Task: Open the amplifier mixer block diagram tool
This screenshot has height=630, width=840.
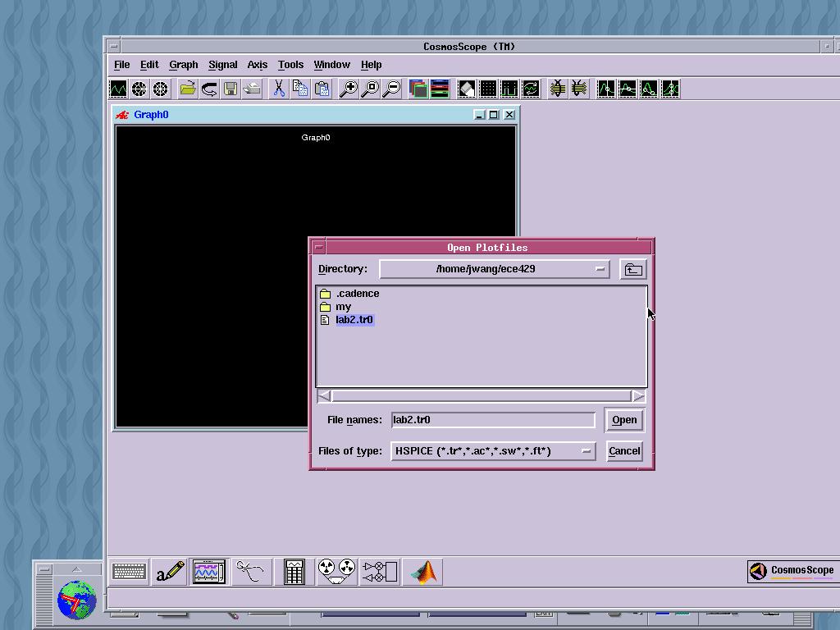Action: [x=380, y=572]
